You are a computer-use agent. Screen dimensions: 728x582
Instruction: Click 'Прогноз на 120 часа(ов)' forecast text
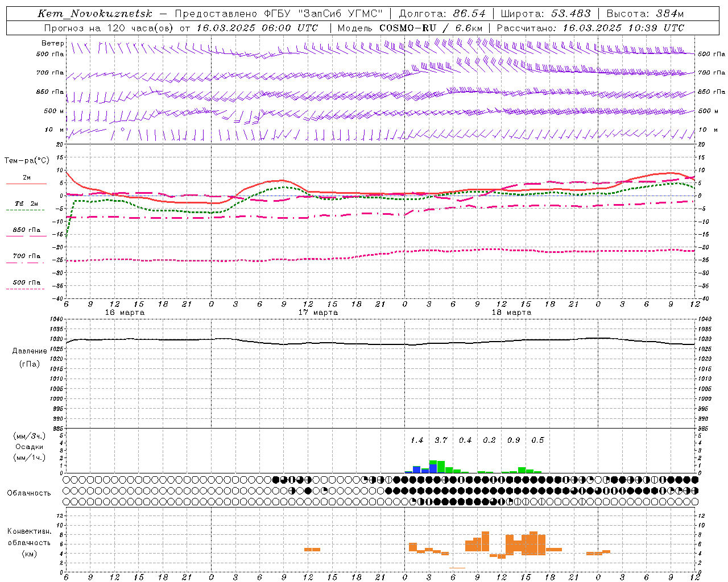click(x=109, y=28)
